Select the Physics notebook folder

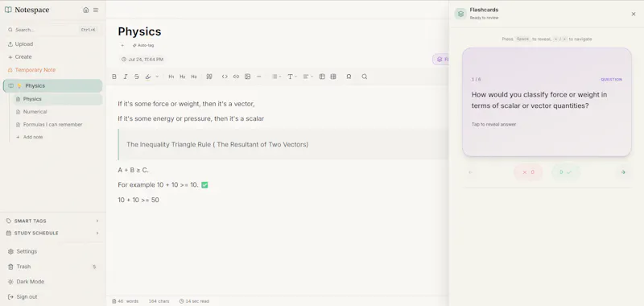tap(52, 86)
